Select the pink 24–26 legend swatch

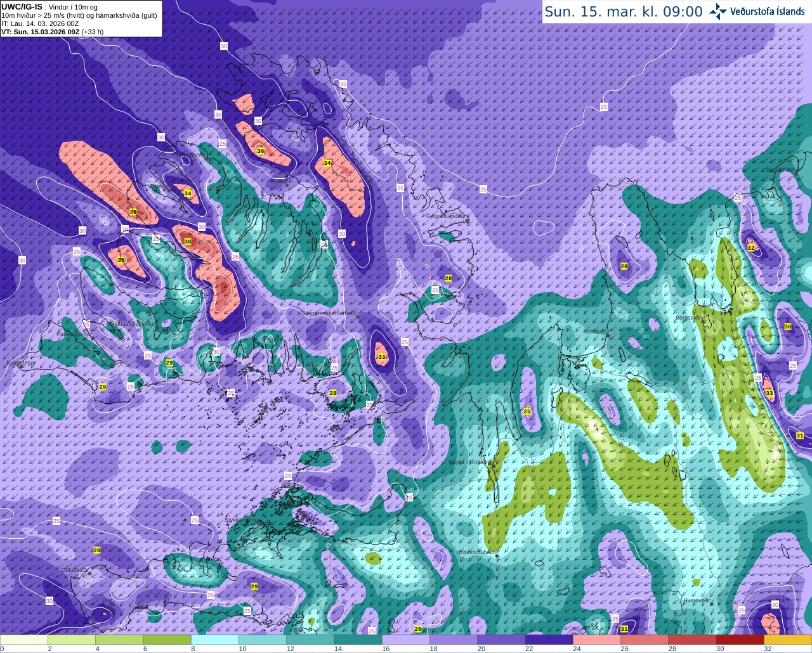pyautogui.click(x=597, y=640)
